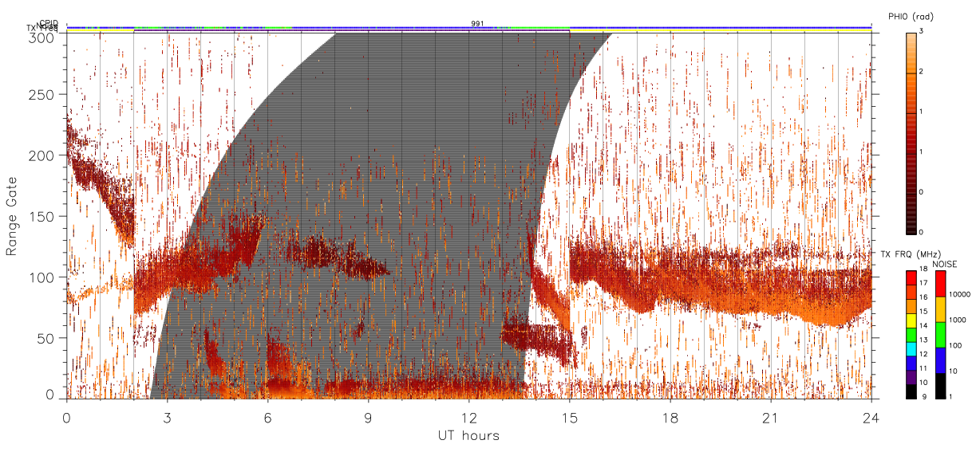This screenshot has height=452, width=980.
Task: Click the '10000' label in NOISE legend
Action: pyautogui.click(x=959, y=294)
